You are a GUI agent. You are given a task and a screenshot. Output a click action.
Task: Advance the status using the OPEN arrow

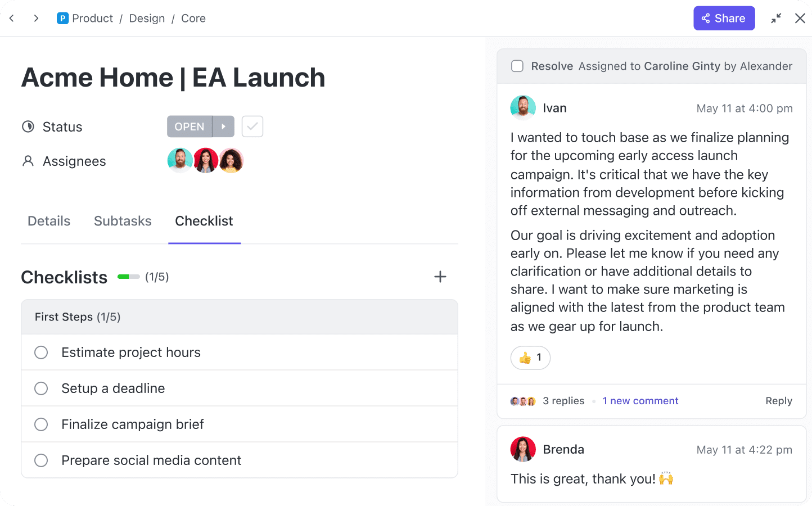tap(223, 126)
